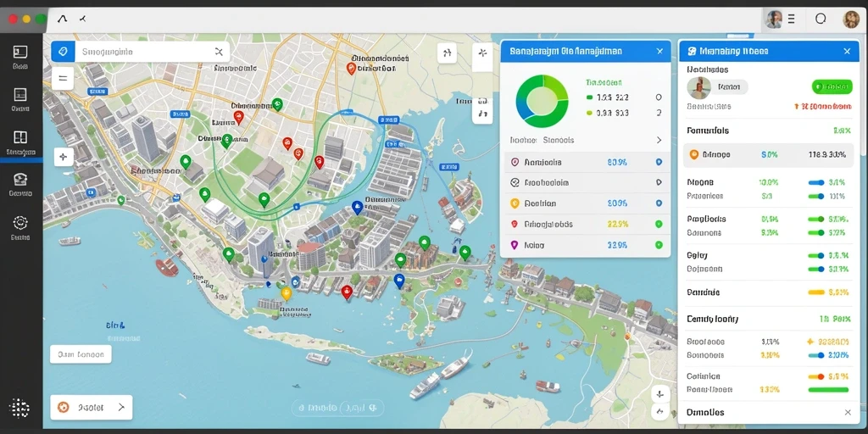Expand the highlighted row with orange pin icon
Viewport: 868px width, 434px height.
point(768,155)
